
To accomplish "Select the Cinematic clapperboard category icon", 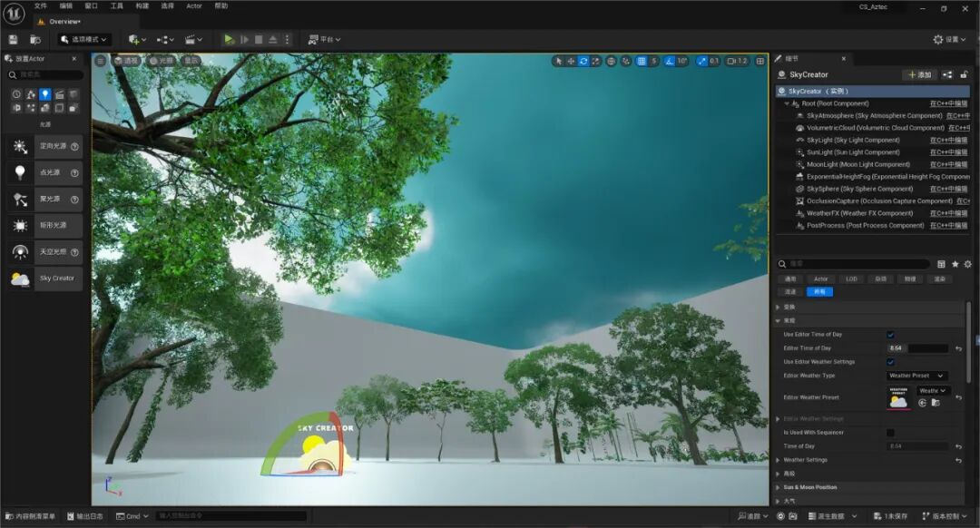I will (x=59, y=94).
